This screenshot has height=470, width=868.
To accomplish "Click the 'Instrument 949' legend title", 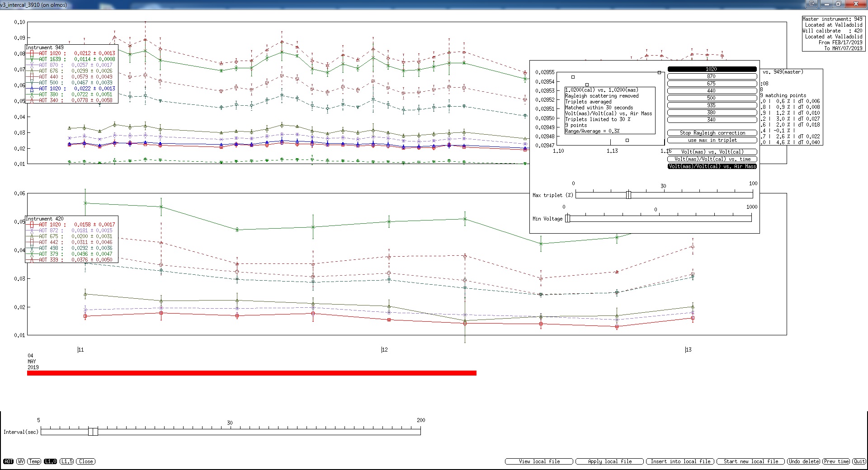I will point(45,47).
